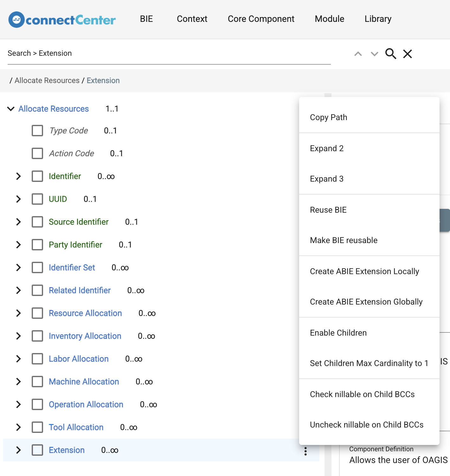450x476 pixels.
Task: Tick the Type Code checkbox
Action: pos(37,131)
